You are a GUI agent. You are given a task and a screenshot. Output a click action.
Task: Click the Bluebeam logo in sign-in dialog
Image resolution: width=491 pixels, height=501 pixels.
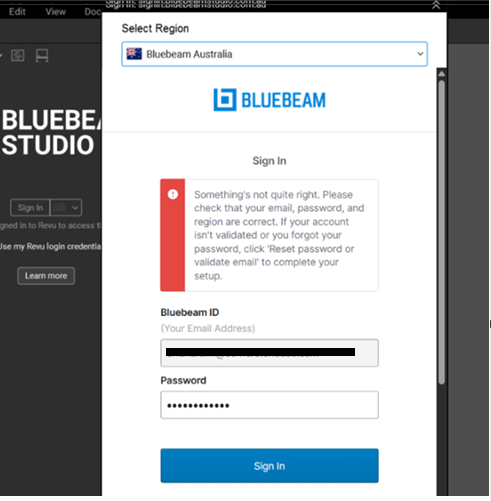pos(269,100)
